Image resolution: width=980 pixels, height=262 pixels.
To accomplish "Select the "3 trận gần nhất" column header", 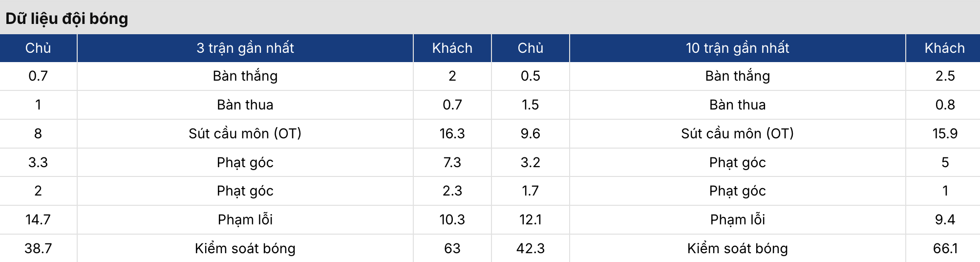I will (245, 48).
